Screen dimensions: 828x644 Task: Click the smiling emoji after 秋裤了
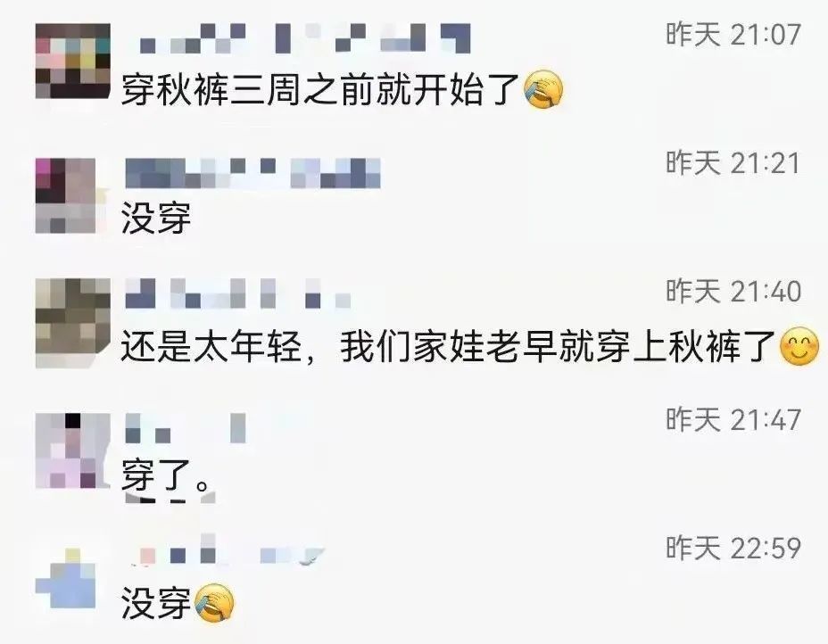(799, 347)
